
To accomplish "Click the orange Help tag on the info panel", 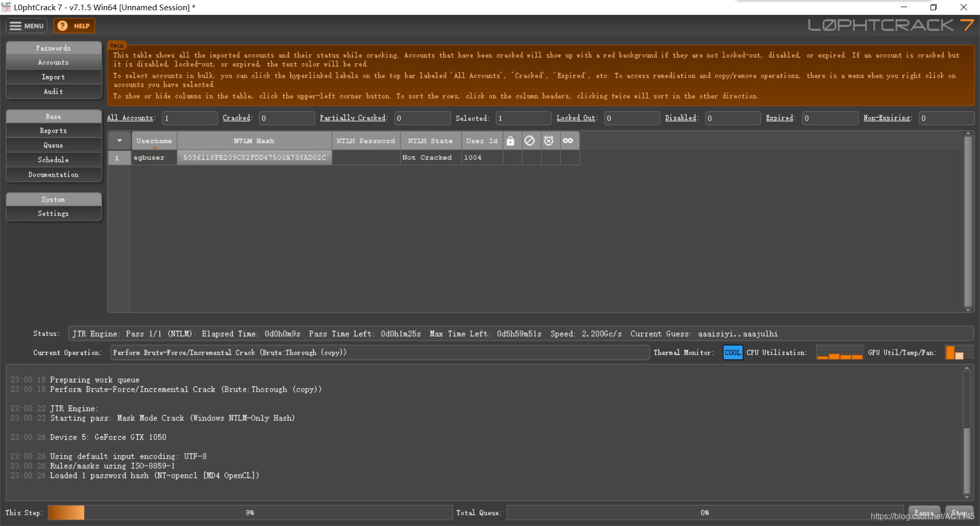I will pos(117,45).
